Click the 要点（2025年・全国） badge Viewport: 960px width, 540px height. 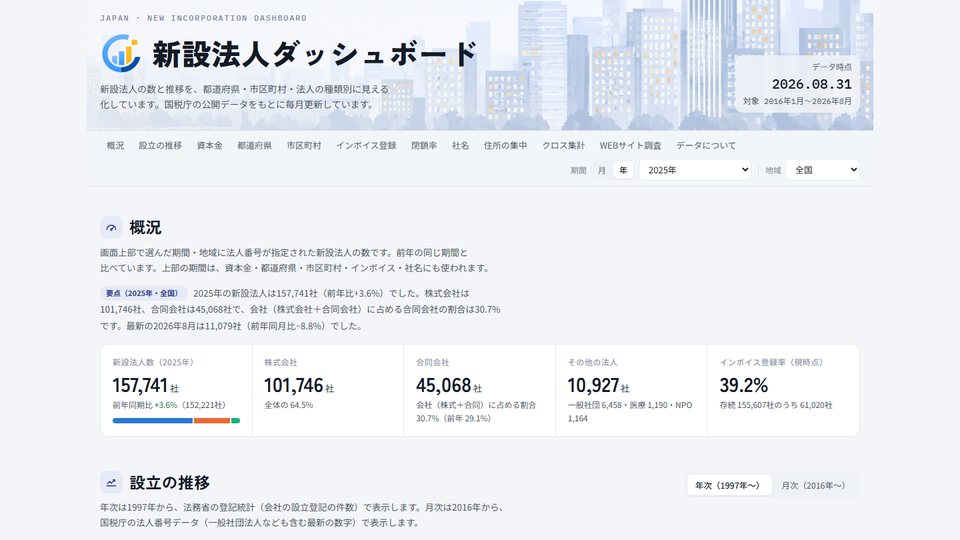click(x=143, y=293)
